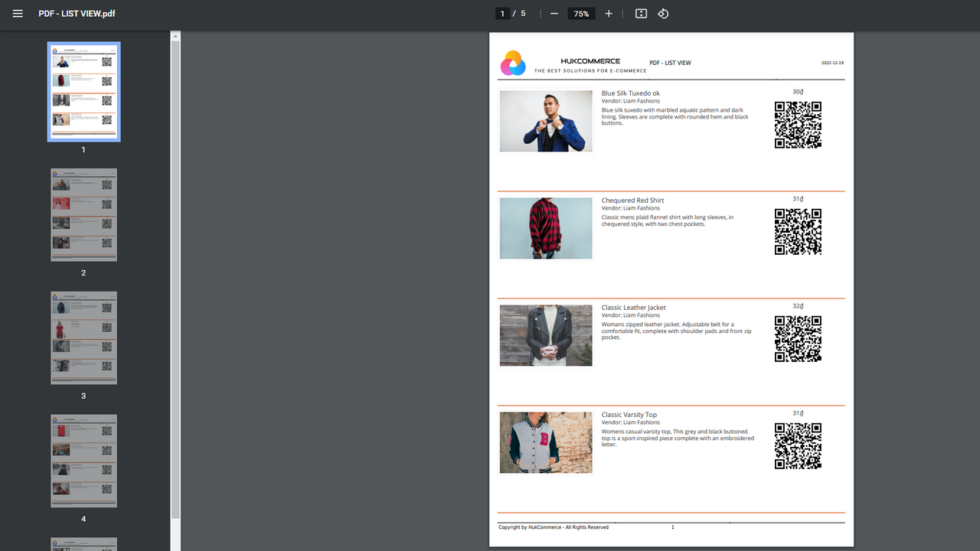
Task: Click the Blue Silk Tuxedo product image
Action: [x=545, y=121]
